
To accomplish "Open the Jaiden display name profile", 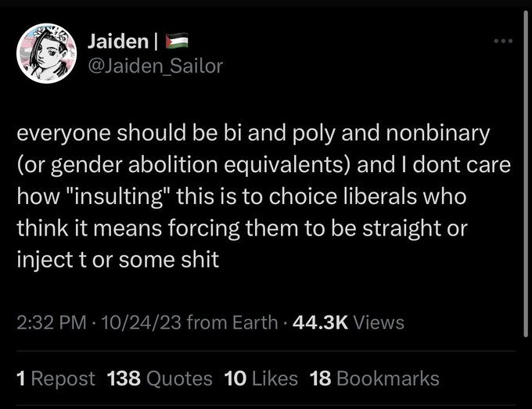I will click(x=118, y=41).
